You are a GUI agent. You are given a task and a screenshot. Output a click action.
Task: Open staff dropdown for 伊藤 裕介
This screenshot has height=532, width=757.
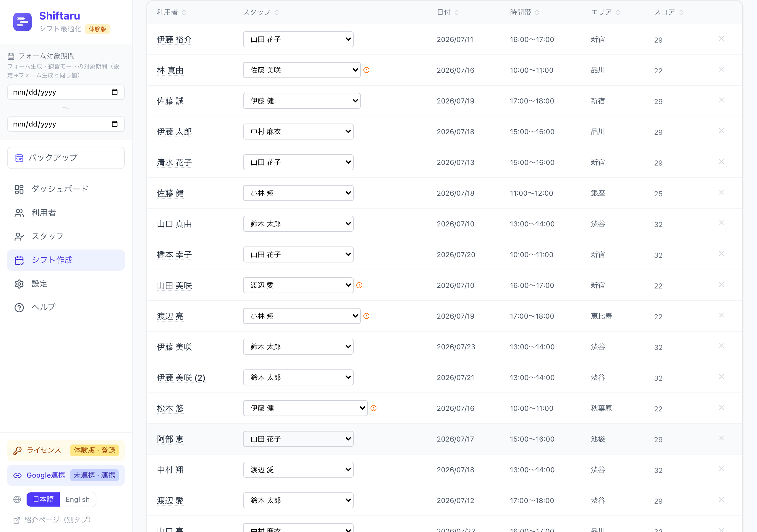pos(298,39)
